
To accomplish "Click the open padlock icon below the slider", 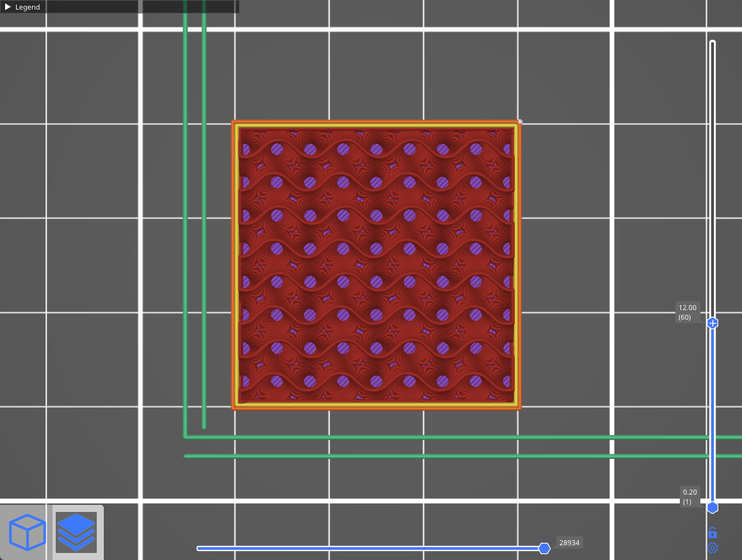I will 713,532.
